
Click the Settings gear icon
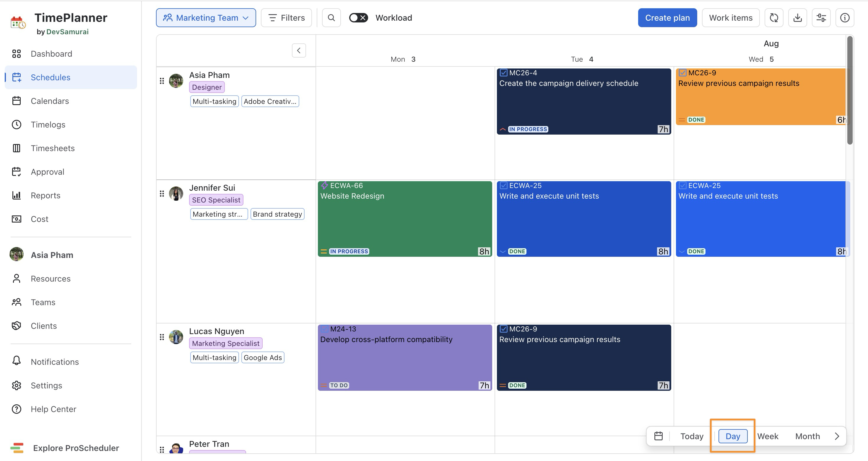click(x=17, y=385)
